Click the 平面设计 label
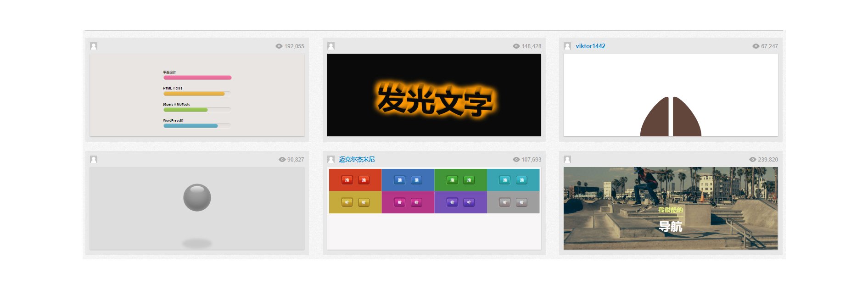This screenshot has width=868, height=290. coord(169,72)
